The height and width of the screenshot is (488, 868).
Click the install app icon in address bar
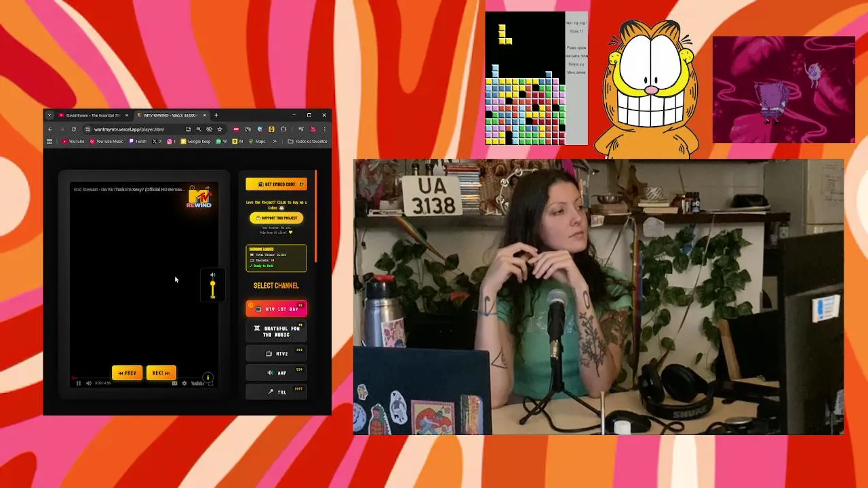(x=188, y=129)
